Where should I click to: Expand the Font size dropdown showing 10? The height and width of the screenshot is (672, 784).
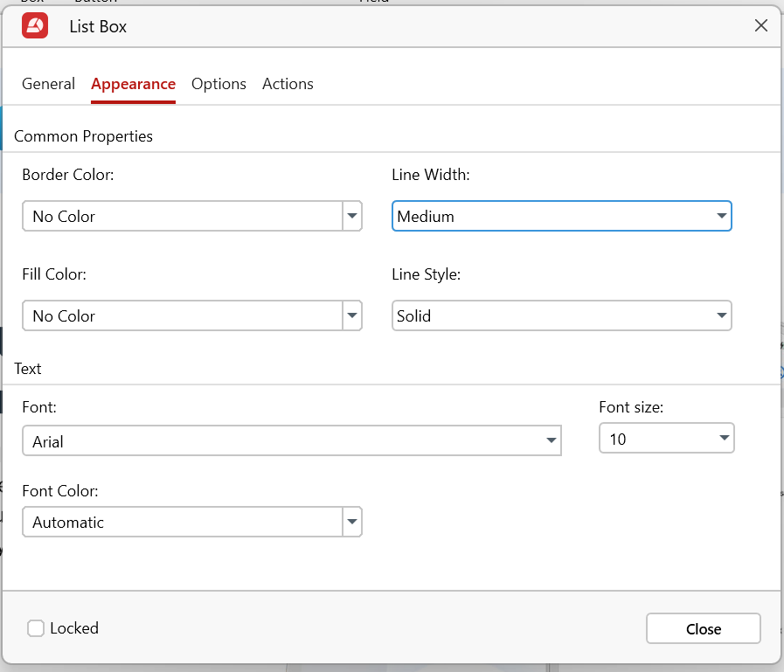click(666, 439)
